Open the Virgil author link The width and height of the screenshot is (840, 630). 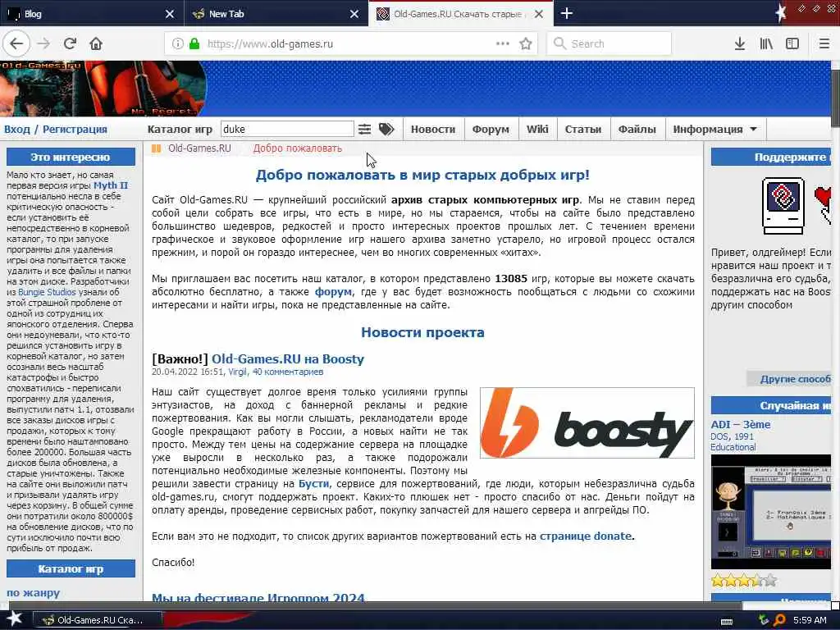[237, 372]
